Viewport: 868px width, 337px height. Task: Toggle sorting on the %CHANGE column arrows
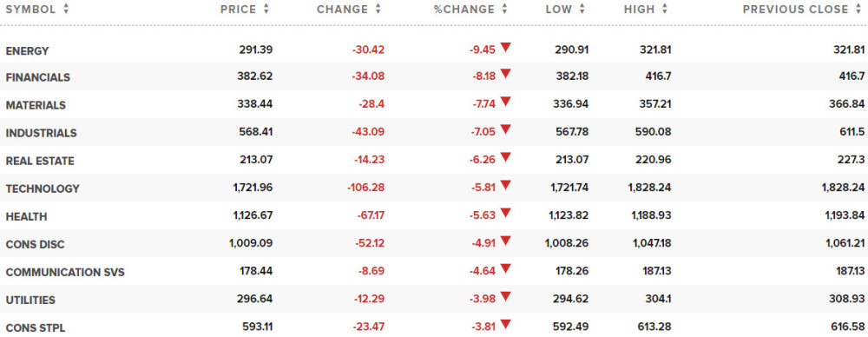[x=504, y=9]
